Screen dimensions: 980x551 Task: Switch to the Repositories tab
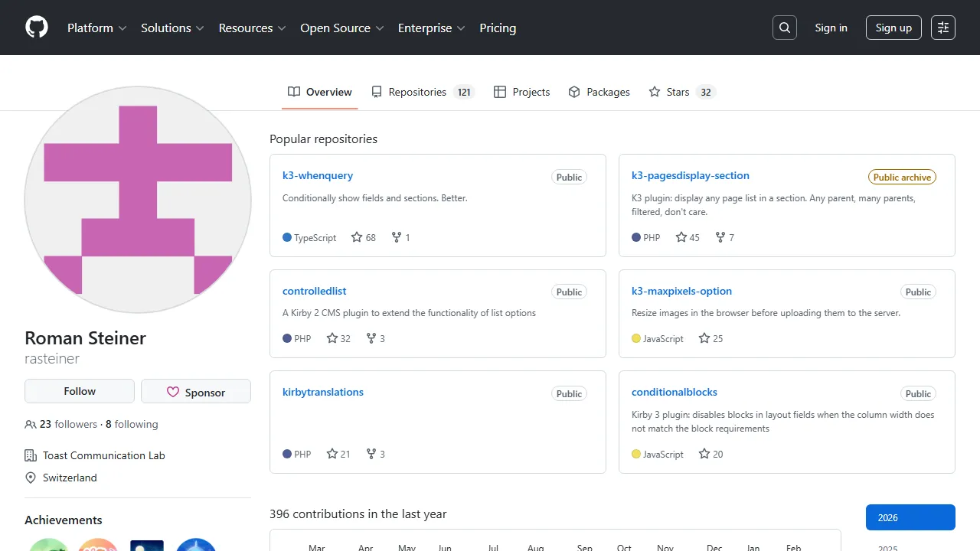[417, 92]
